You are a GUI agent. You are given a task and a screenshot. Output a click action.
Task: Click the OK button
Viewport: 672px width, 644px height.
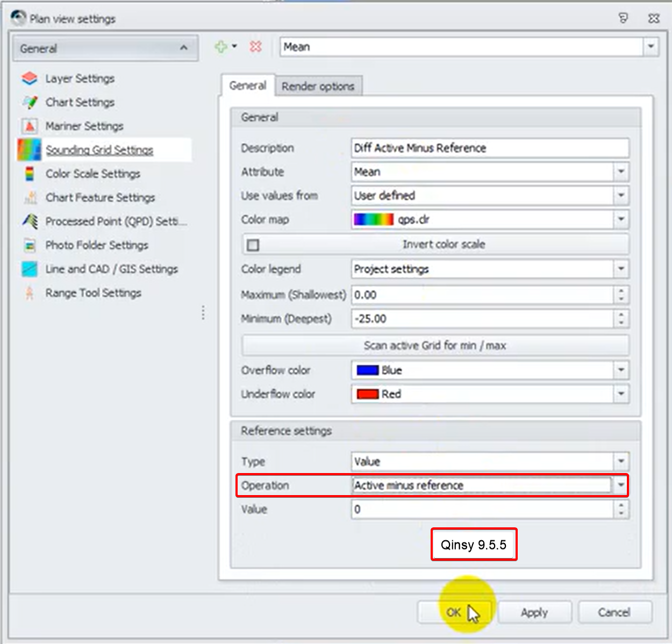point(455,612)
